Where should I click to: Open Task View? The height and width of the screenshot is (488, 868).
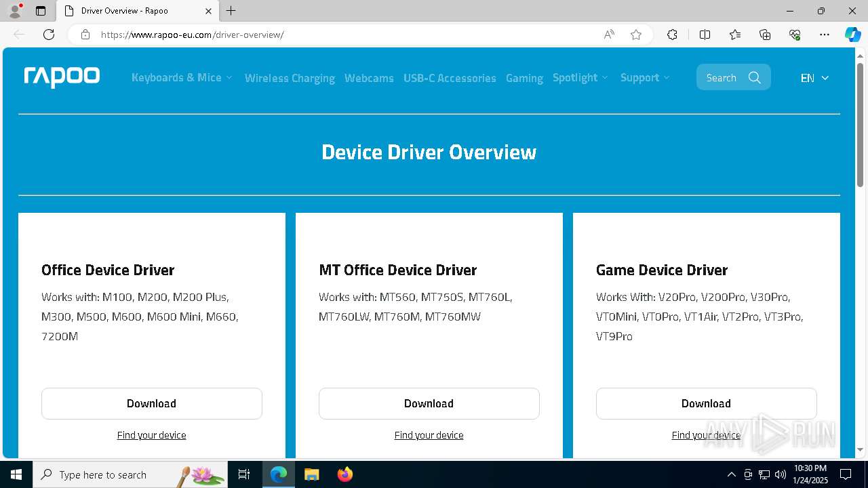pos(245,474)
